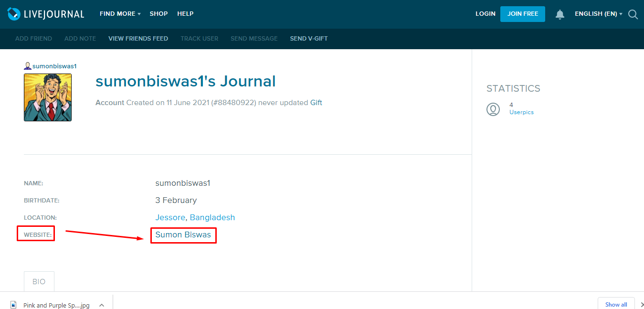Click the BIRTHDATE: label
The image size is (644, 309).
(x=42, y=201)
